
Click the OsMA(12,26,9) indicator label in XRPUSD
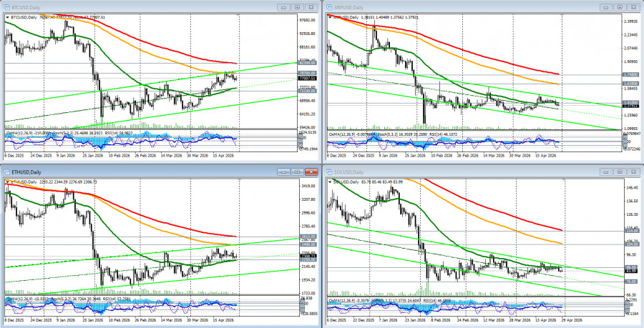(x=343, y=134)
